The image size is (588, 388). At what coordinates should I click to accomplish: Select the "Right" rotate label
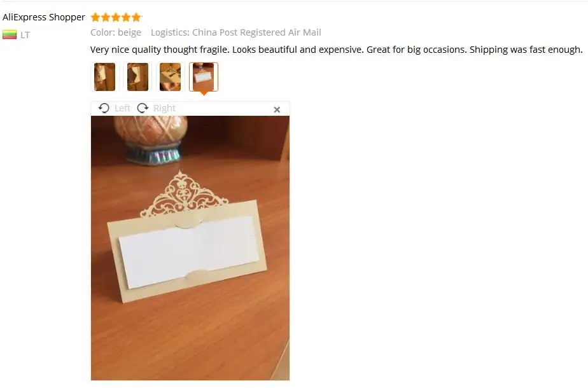164,108
